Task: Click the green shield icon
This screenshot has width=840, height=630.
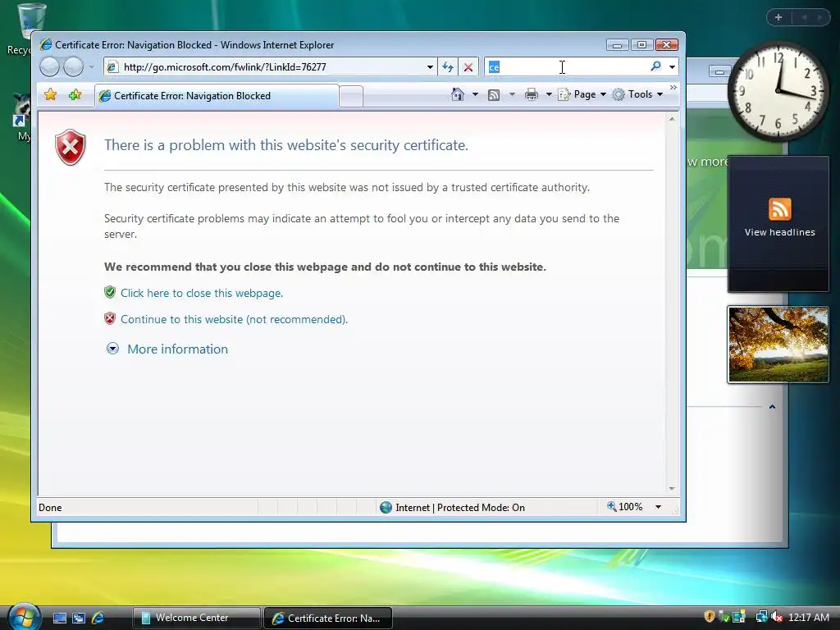Action: click(110, 292)
